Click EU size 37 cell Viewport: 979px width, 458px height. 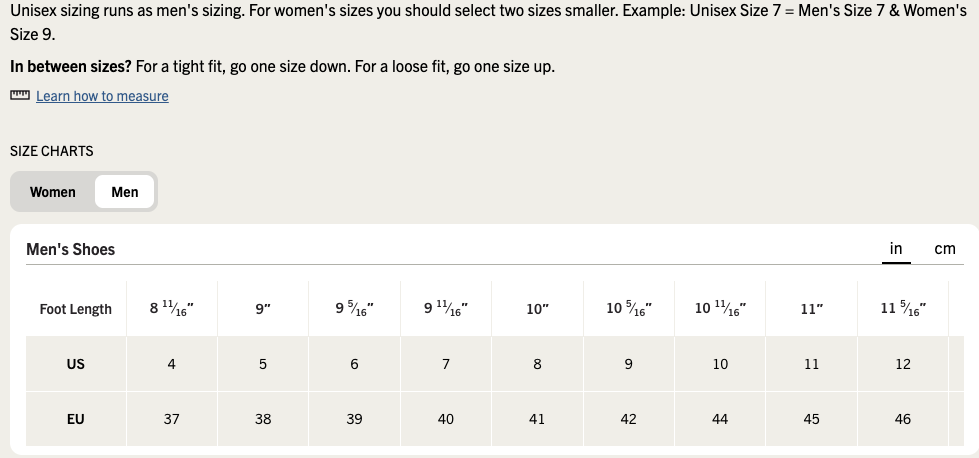(172, 419)
